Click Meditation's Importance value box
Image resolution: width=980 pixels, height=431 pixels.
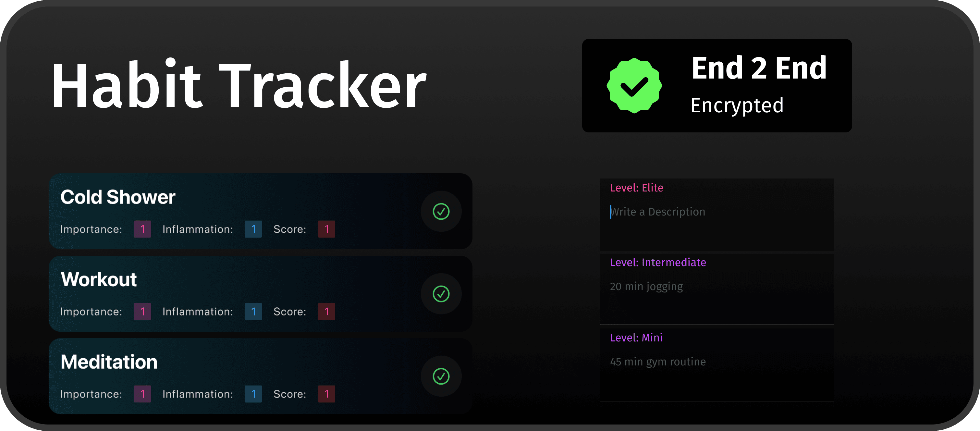pyautogui.click(x=142, y=394)
